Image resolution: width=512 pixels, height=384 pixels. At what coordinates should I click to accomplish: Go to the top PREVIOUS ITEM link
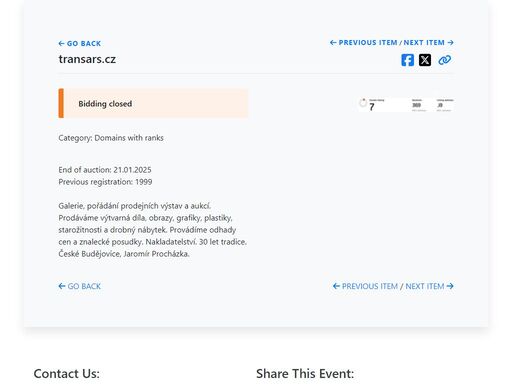tap(364, 42)
